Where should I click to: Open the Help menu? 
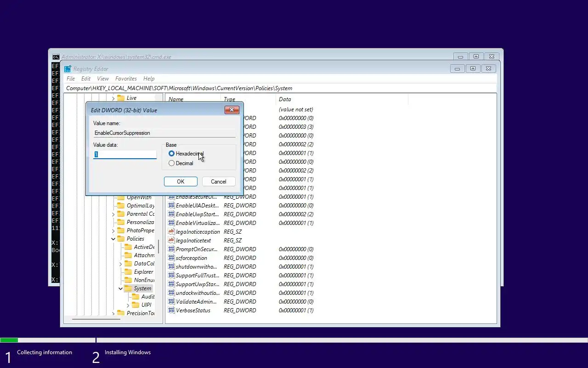(149, 79)
